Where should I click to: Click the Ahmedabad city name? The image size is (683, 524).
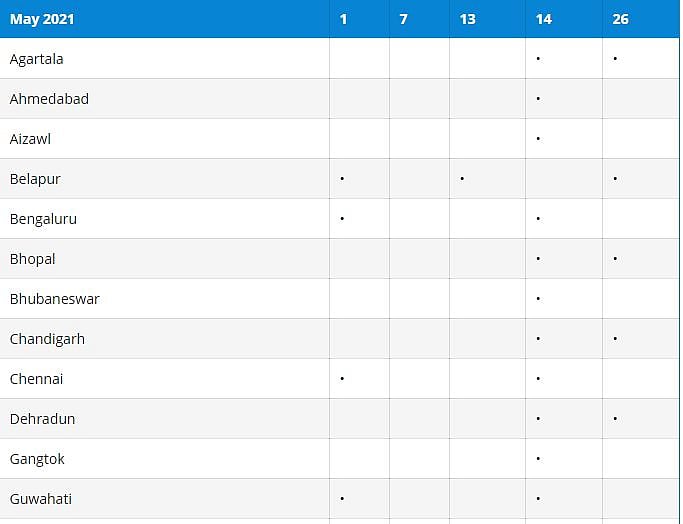(49, 99)
